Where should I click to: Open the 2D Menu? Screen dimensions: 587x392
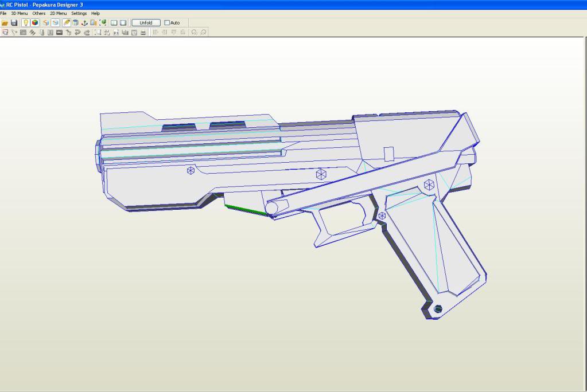click(x=59, y=13)
